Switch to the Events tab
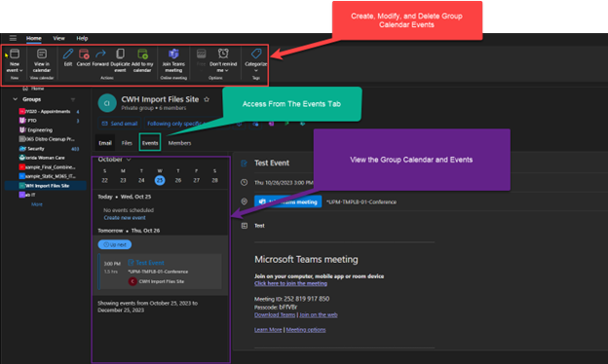608x364 pixels. coord(150,143)
